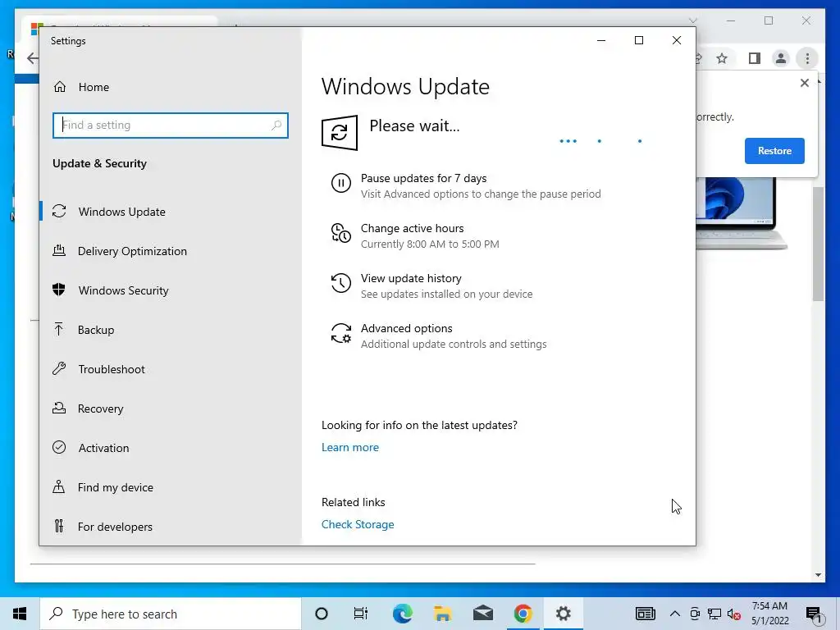
Task: Show hidden tray icons with chevron
Action: click(x=675, y=614)
